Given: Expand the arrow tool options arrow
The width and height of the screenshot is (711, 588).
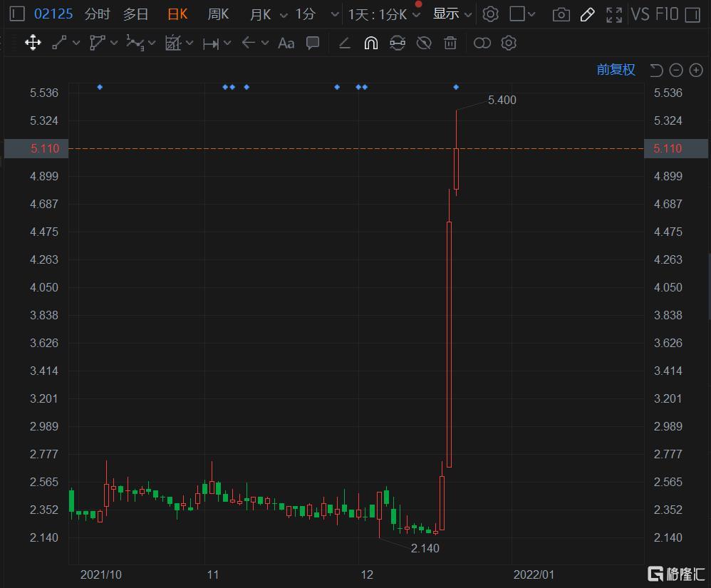Looking at the screenshot, I should coord(265,43).
